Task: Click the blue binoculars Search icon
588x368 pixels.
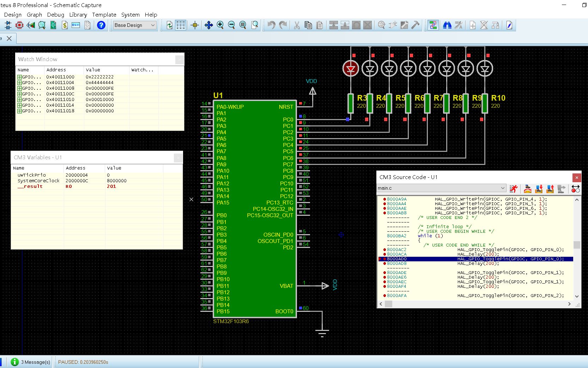Action: (x=447, y=25)
